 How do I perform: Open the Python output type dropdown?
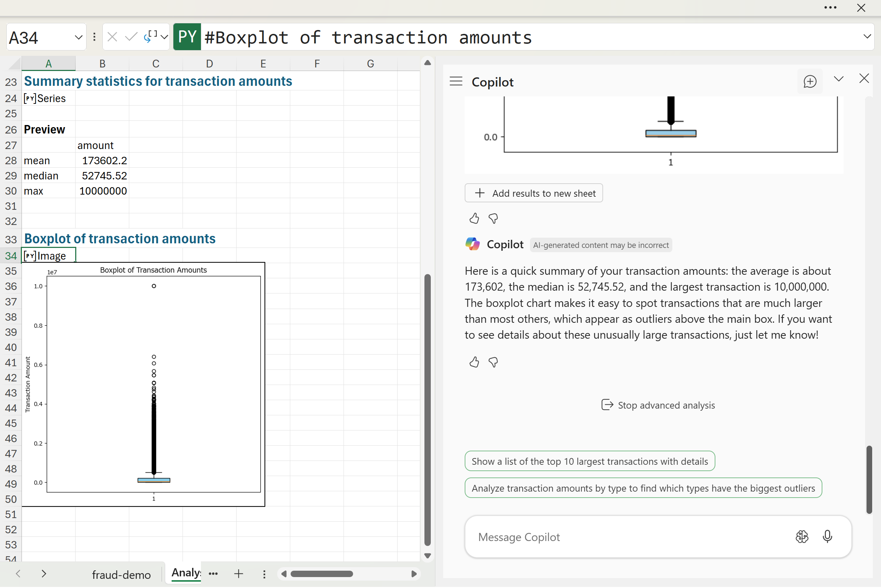tap(164, 37)
